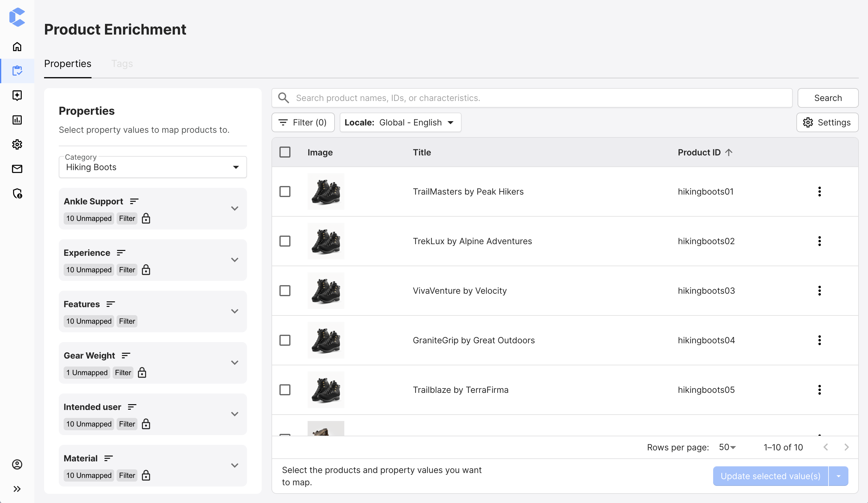868x503 pixels.
Task: Select the Properties tab
Action: (x=68, y=64)
